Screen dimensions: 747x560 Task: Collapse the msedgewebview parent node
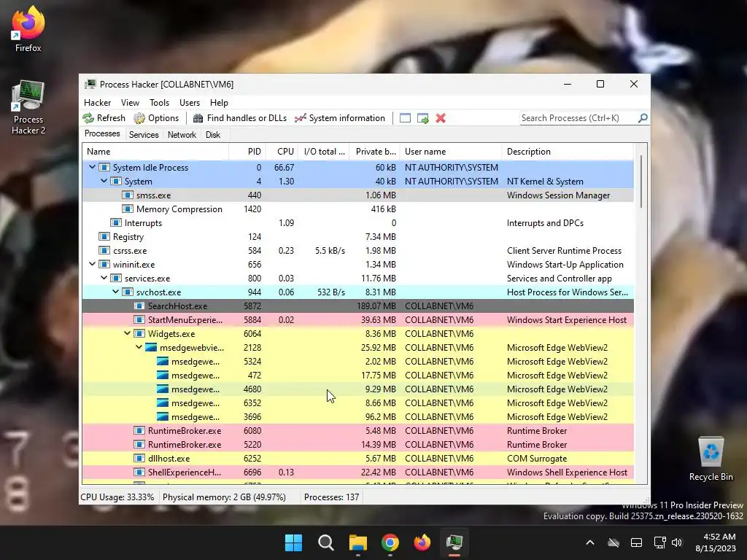pos(139,347)
